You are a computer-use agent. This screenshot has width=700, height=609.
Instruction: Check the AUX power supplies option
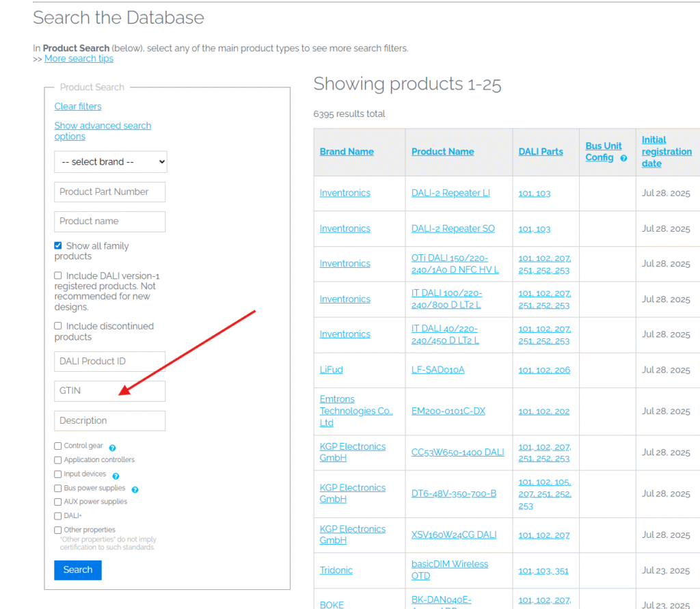[x=57, y=502]
